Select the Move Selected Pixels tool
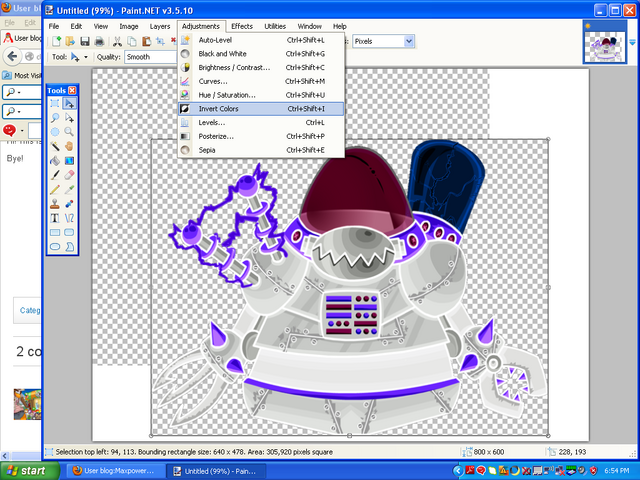Screen dimensions: 640x480 (69, 104)
